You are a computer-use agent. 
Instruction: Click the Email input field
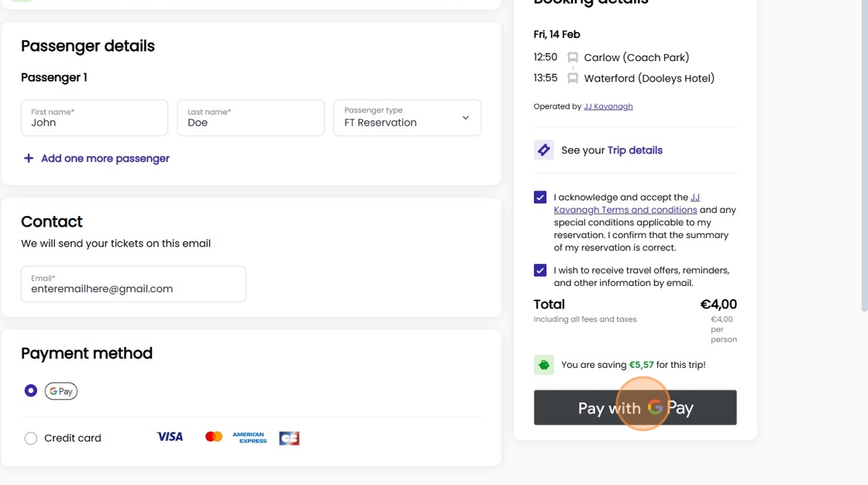coord(133,284)
